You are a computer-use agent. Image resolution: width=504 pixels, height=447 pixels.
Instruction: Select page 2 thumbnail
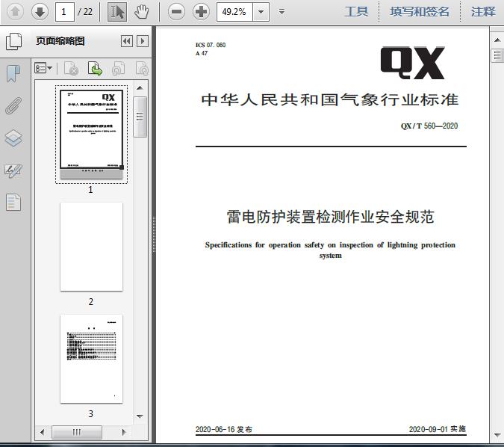[x=91, y=247]
